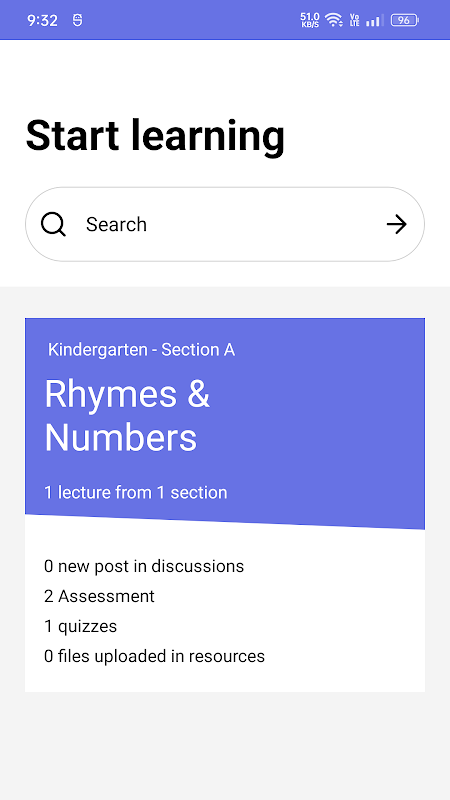Viewport: 450px width, 800px height.
Task: Tap the magnifying glass search icon
Action: click(54, 224)
